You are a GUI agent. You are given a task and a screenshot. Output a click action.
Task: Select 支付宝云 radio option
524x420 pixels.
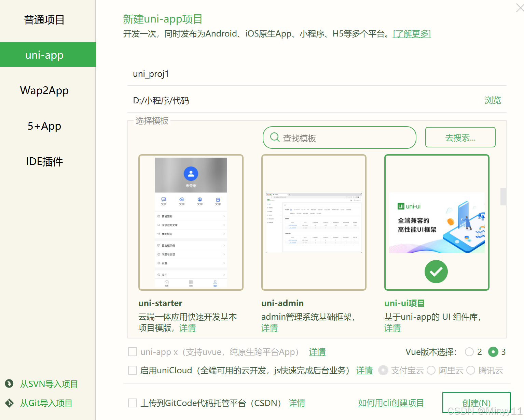pyautogui.click(x=383, y=370)
